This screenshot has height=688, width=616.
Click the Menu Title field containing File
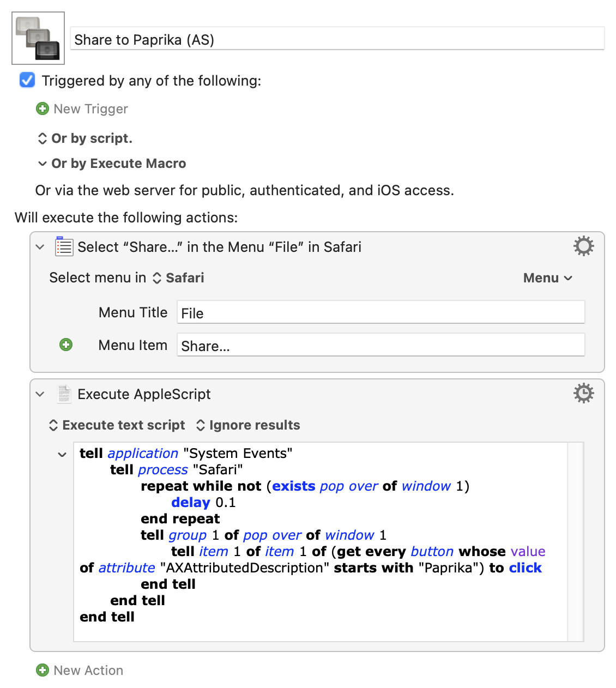[x=381, y=313]
